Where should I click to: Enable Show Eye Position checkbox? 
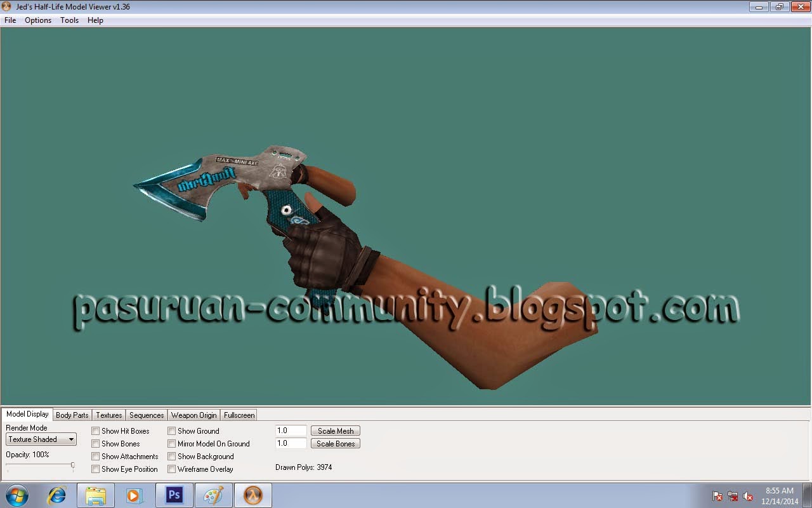point(96,469)
